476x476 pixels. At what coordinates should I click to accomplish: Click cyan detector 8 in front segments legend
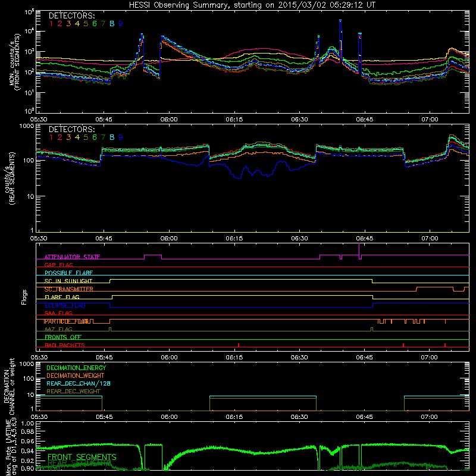coord(112,24)
